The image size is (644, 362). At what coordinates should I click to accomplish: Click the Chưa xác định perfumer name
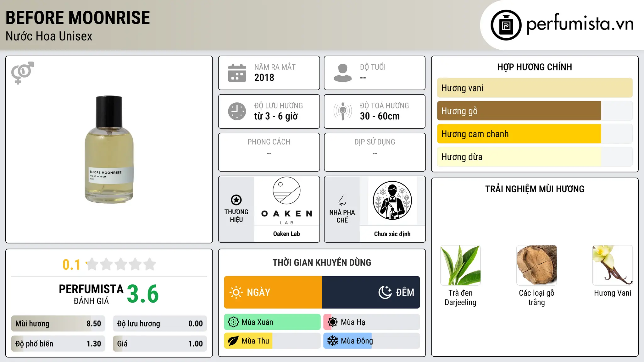[x=392, y=234]
